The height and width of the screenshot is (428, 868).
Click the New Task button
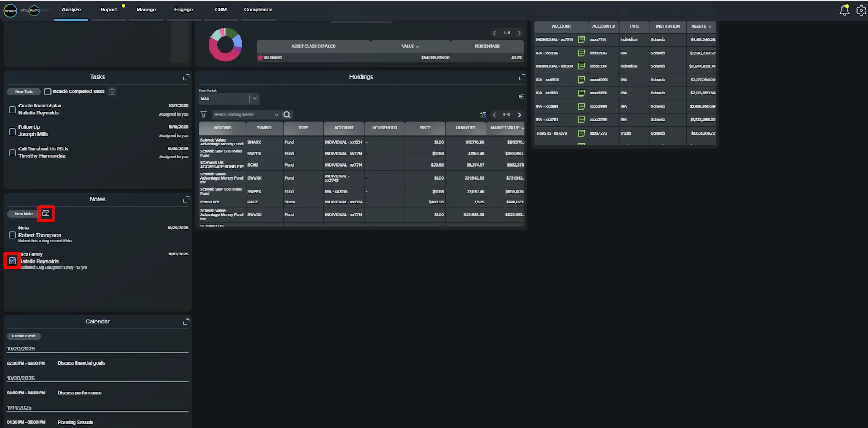click(x=24, y=92)
